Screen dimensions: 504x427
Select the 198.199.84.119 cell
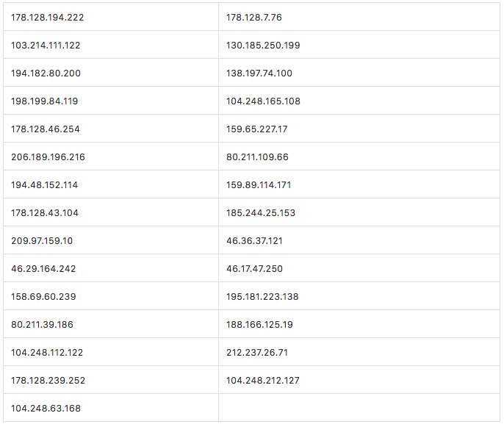(x=111, y=101)
